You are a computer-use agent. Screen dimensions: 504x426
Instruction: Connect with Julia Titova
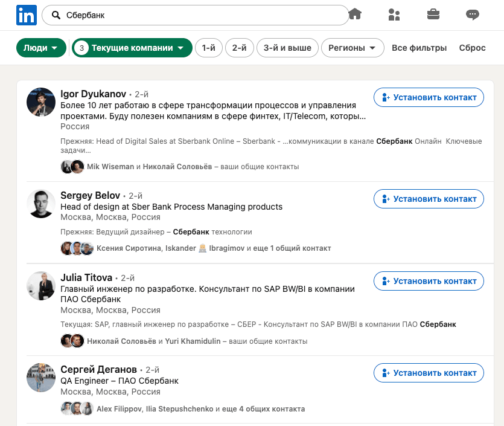429,281
